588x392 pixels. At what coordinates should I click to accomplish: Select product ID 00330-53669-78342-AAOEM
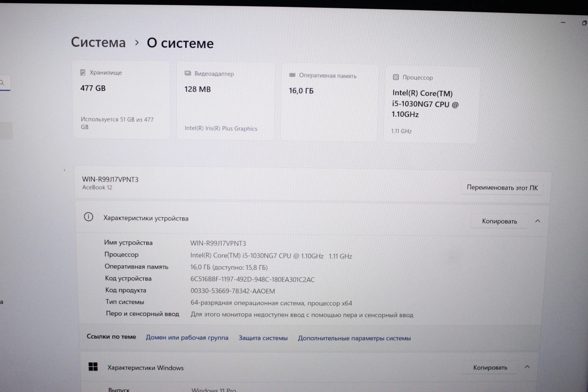point(233,291)
